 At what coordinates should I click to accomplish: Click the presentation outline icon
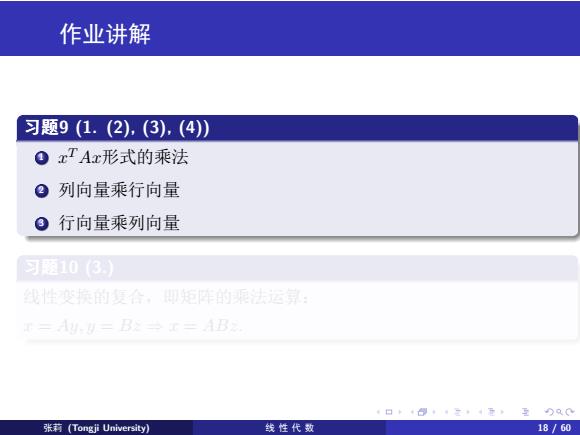[x=525, y=412]
